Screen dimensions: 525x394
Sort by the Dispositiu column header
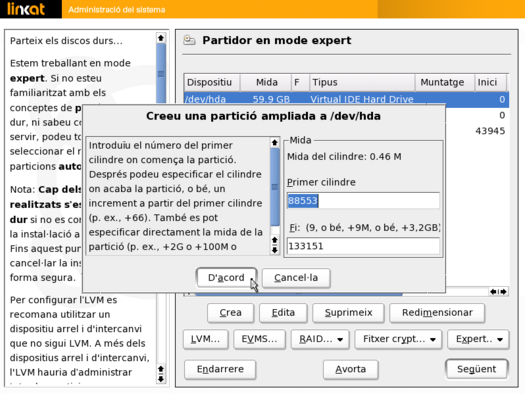[x=212, y=82]
